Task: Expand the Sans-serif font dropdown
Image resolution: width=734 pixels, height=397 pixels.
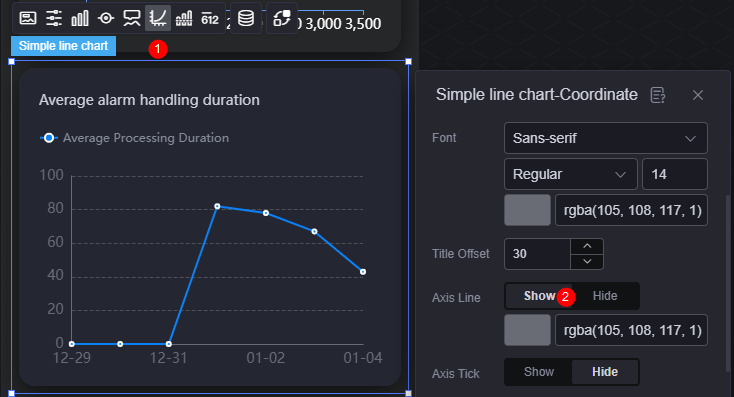Action: [605, 138]
